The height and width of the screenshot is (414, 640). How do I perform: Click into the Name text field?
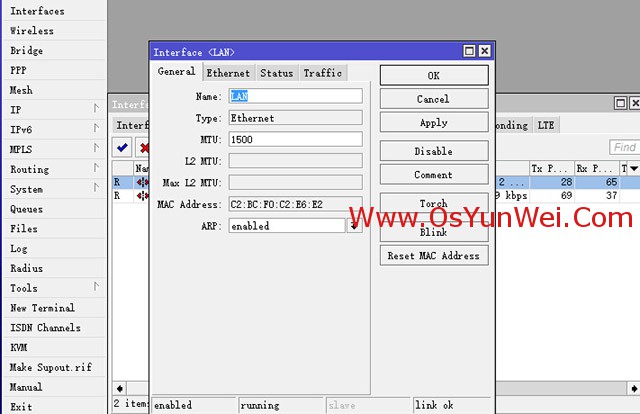[295, 96]
